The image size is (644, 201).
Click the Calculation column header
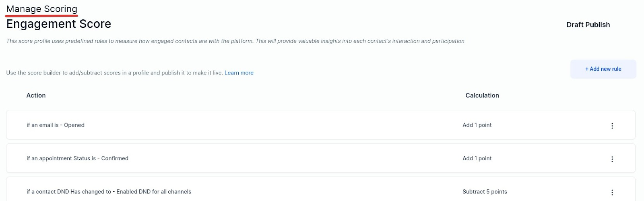tap(482, 95)
